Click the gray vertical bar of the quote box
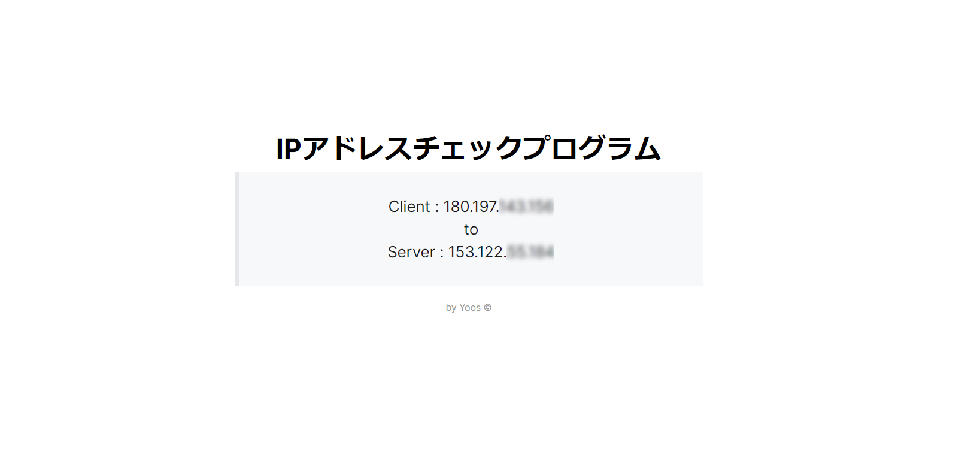This screenshot has height=461, width=980. (236, 229)
